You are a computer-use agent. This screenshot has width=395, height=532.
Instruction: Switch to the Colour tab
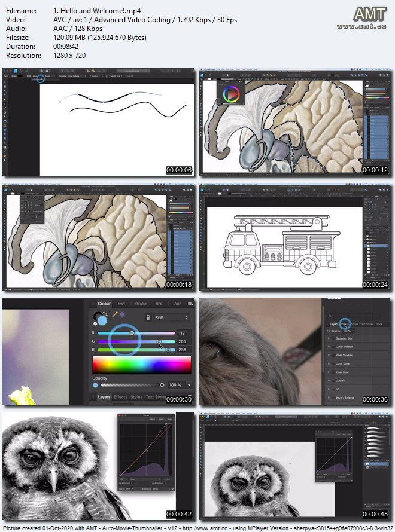[104, 304]
